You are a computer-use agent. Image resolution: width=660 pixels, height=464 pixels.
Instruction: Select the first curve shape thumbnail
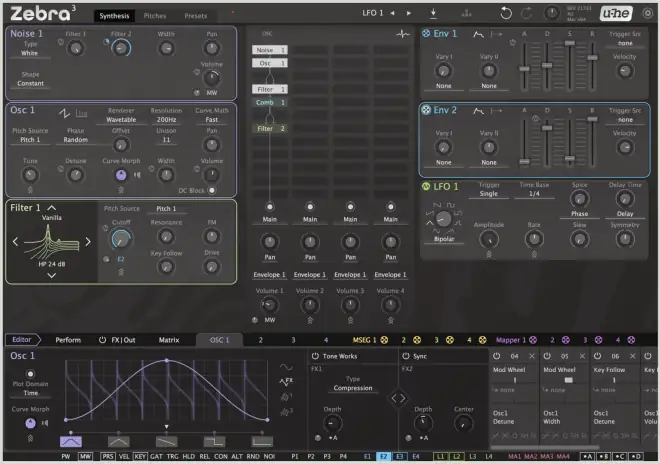[x=71, y=440]
